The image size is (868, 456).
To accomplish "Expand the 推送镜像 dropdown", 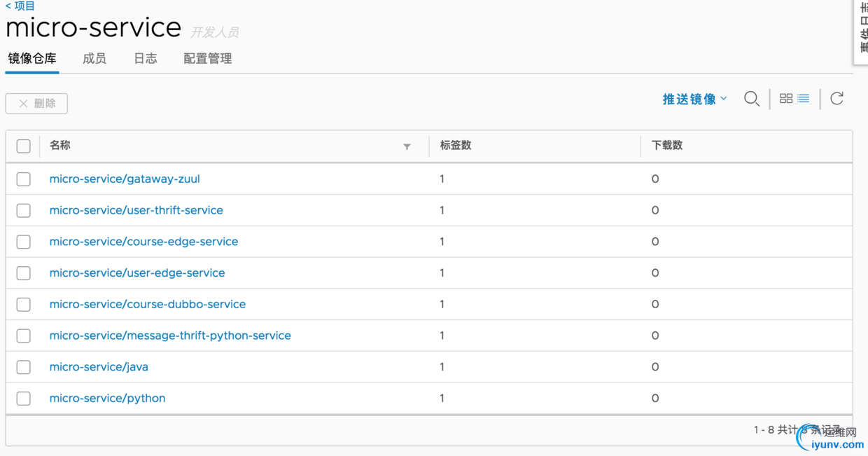I will (694, 99).
